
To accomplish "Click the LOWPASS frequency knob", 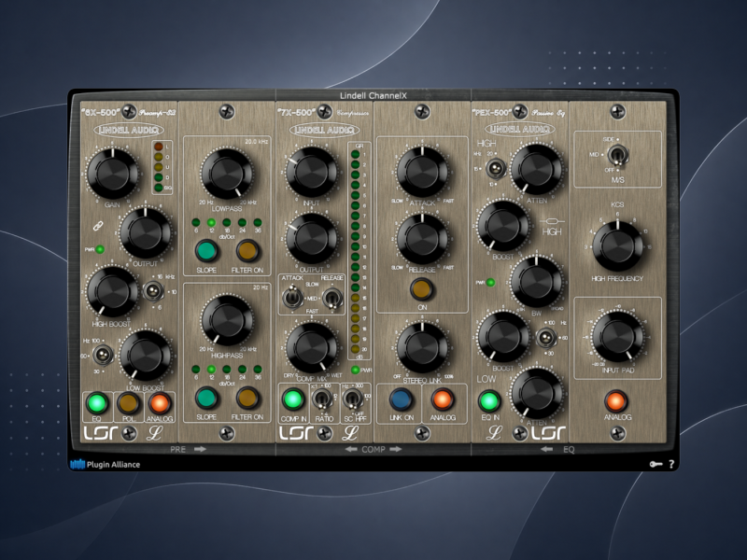I will point(227,174).
